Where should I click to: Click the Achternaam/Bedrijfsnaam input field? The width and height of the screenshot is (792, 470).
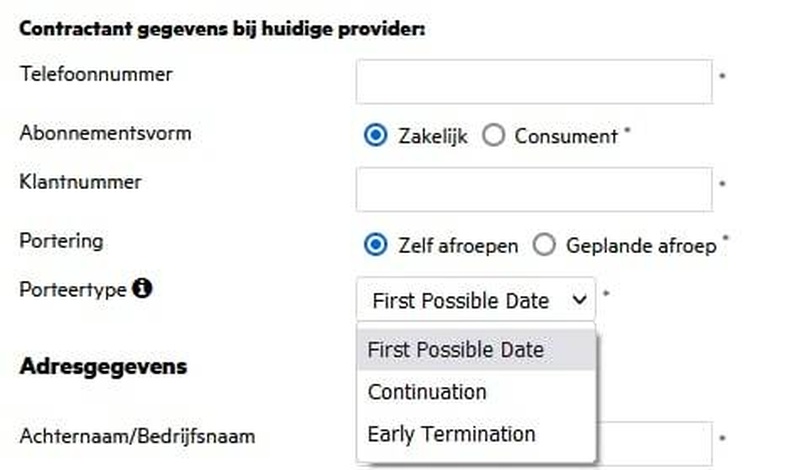[654, 444]
